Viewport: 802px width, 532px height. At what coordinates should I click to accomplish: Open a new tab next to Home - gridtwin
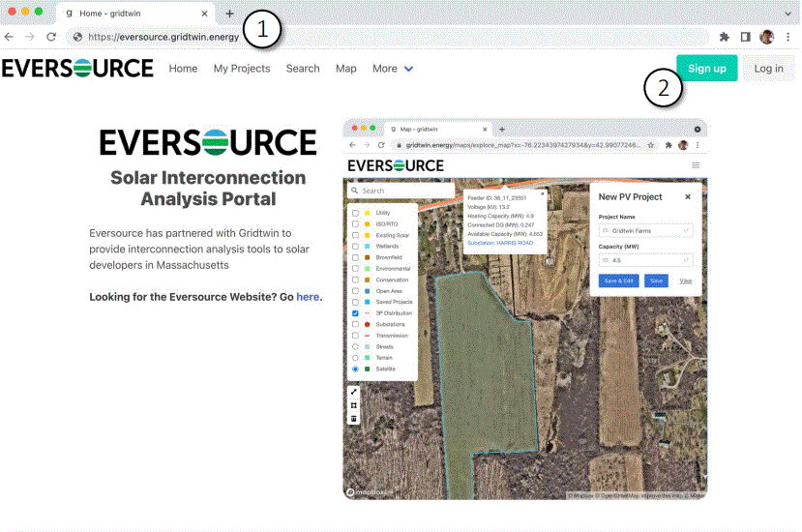229,14
